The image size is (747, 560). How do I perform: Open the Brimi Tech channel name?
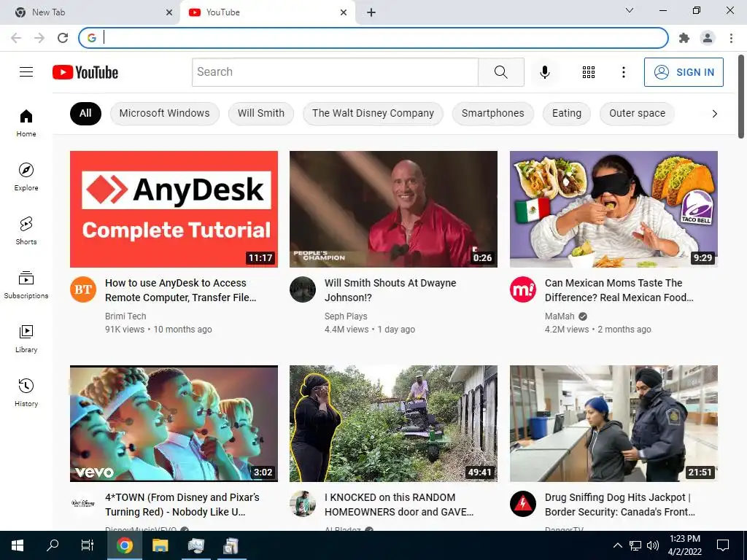point(125,316)
